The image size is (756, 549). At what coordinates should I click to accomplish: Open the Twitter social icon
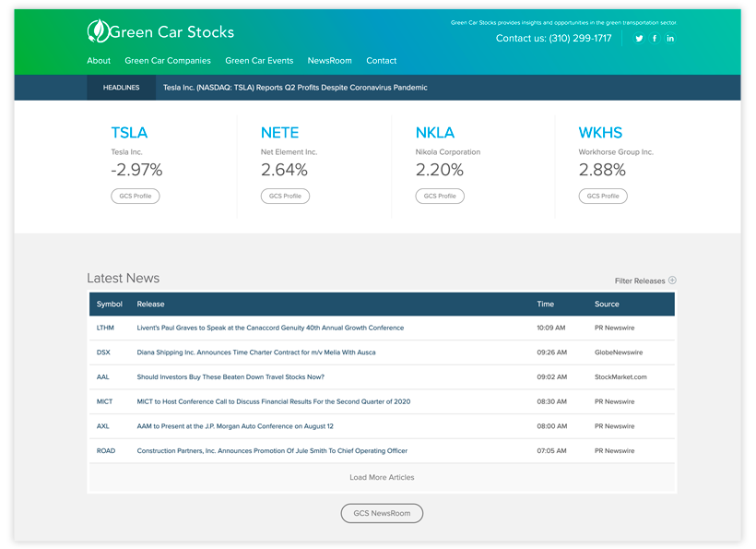[639, 39]
